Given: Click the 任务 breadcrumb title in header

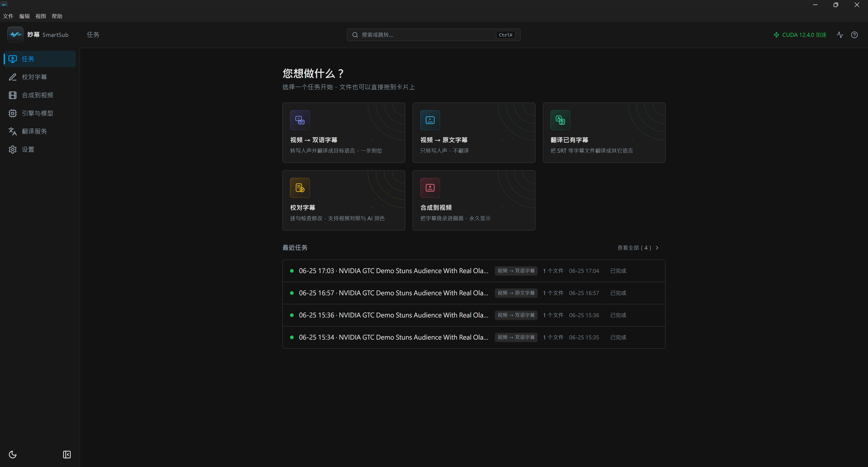Looking at the screenshot, I should pos(93,35).
